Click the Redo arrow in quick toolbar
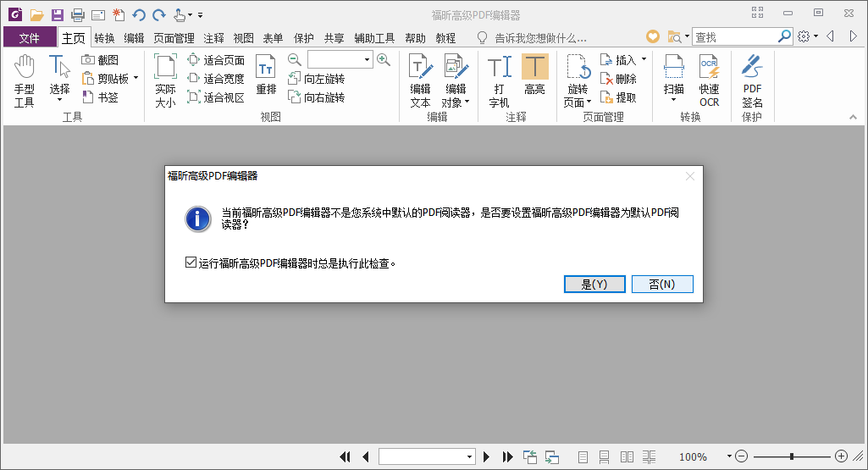Screen dimensions: 868x470 pyautogui.click(x=159, y=15)
